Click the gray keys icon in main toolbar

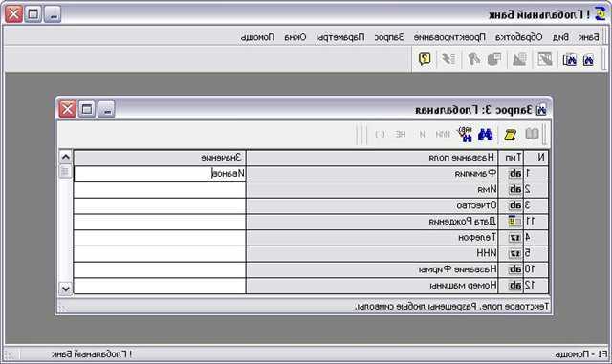click(474, 59)
